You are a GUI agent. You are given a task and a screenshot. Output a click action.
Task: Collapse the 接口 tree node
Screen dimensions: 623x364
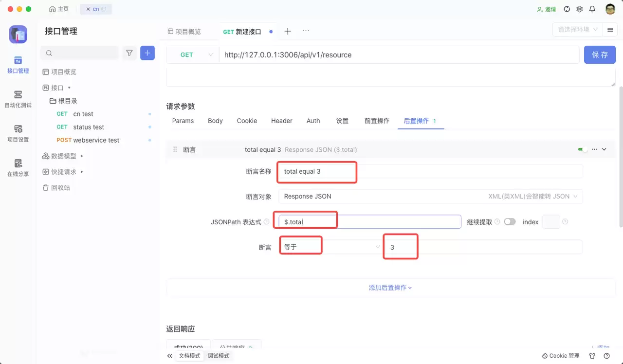click(x=69, y=88)
